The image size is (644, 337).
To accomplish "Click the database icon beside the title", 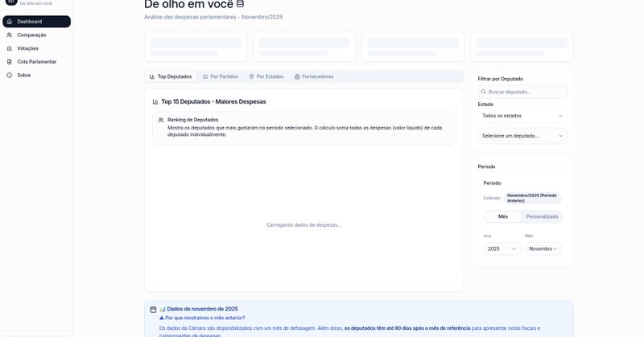I will coord(240,4).
